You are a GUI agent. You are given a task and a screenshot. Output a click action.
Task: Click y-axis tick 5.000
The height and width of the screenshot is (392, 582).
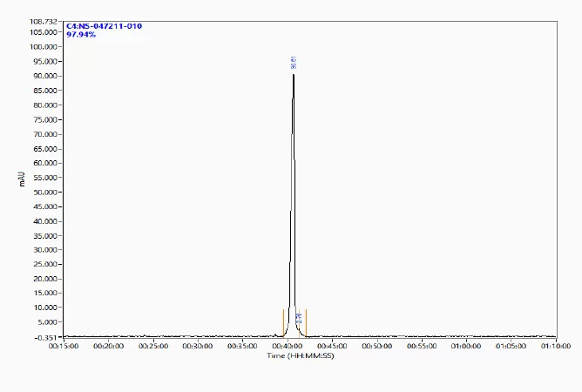click(x=47, y=321)
